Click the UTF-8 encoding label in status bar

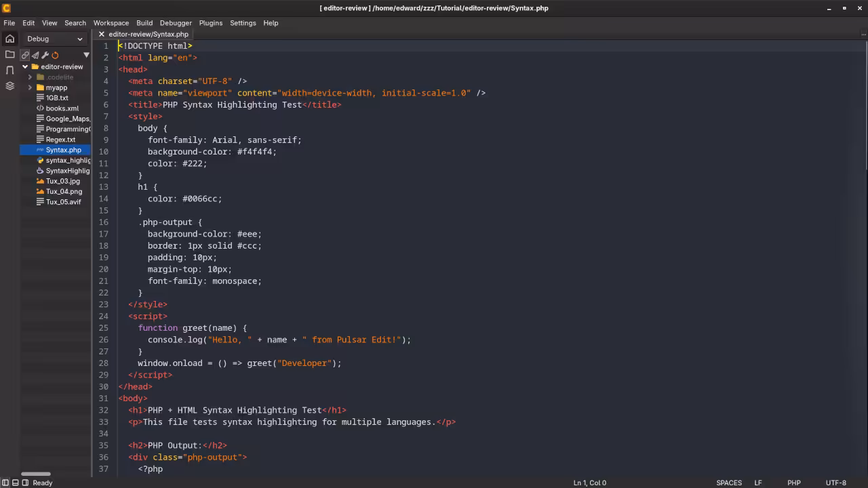[835, 483]
